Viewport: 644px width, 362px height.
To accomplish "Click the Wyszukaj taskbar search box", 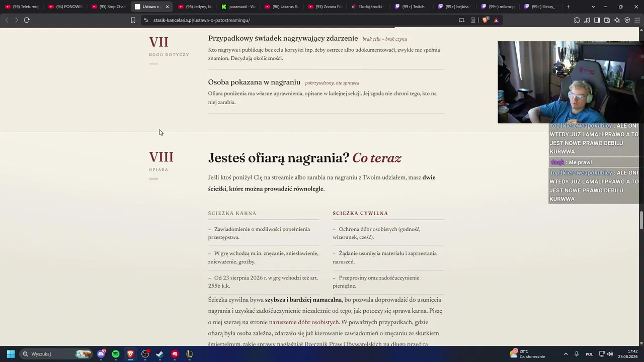I will [x=56, y=354].
